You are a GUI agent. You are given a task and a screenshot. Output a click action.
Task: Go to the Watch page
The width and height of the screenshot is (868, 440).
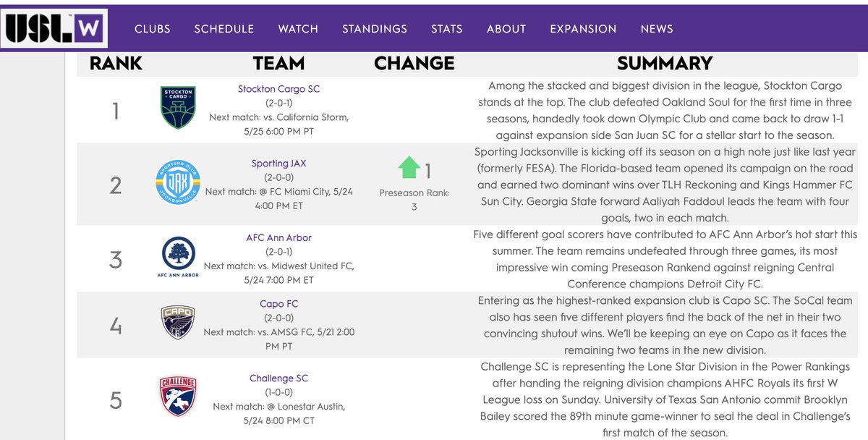(298, 29)
